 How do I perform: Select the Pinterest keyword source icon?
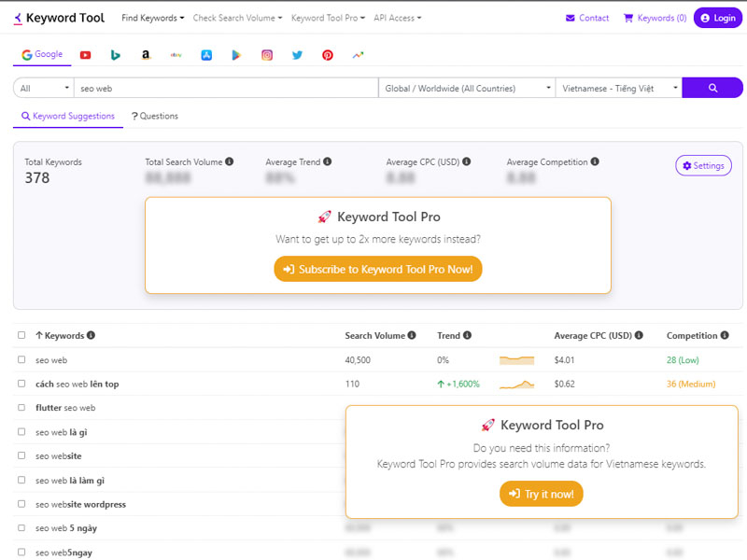328,55
